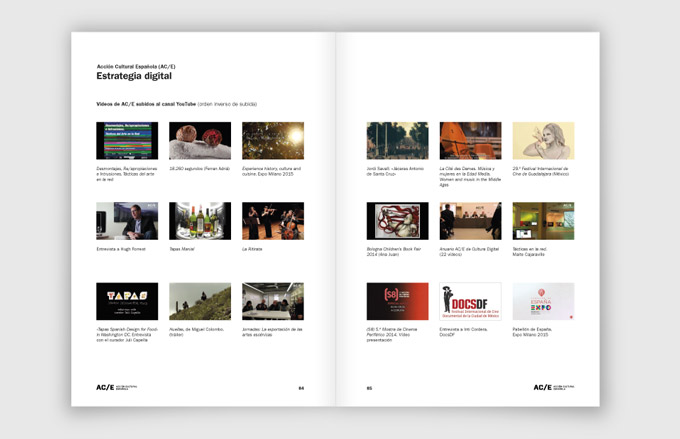
Task: Open the Festival de Cine de Guadalajara thumbnail
Action: click(543, 141)
